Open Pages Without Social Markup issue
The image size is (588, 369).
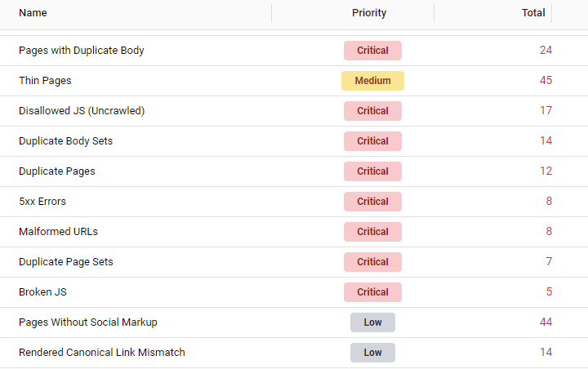(88, 322)
